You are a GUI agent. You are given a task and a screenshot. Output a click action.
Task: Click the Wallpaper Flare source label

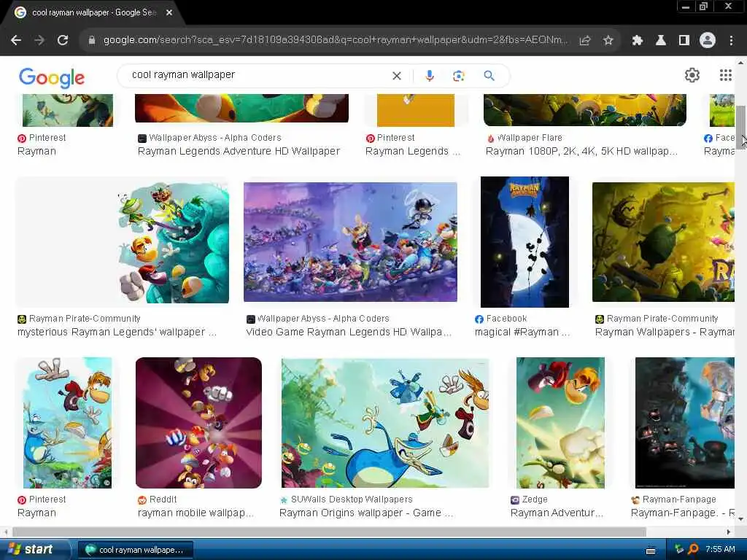[x=530, y=138]
